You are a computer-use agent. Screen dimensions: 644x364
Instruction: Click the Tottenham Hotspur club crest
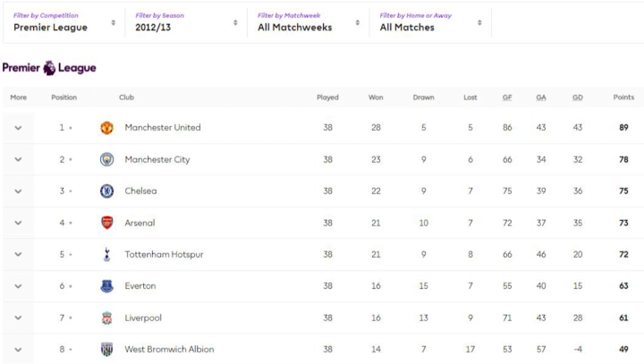(x=107, y=255)
